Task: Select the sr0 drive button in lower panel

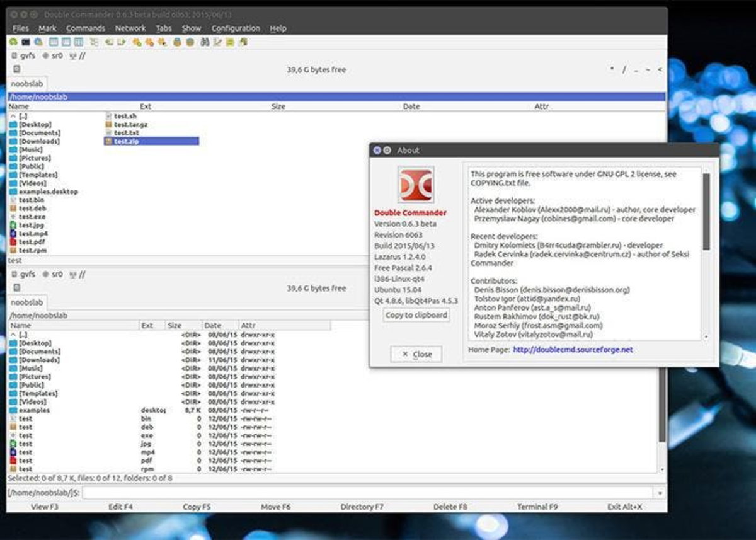Action: pyautogui.click(x=54, y=274)
